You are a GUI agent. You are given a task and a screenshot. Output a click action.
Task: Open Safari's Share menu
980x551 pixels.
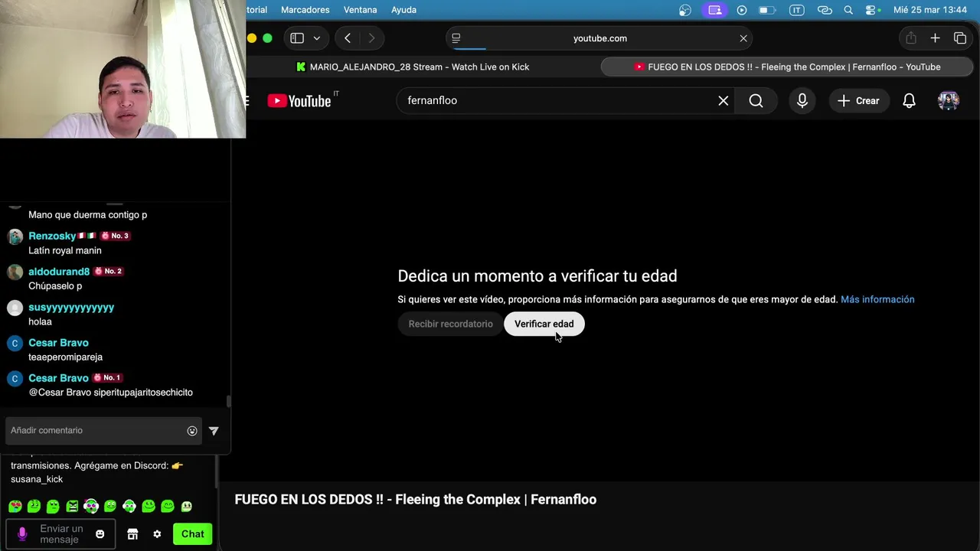pos(910,38)
